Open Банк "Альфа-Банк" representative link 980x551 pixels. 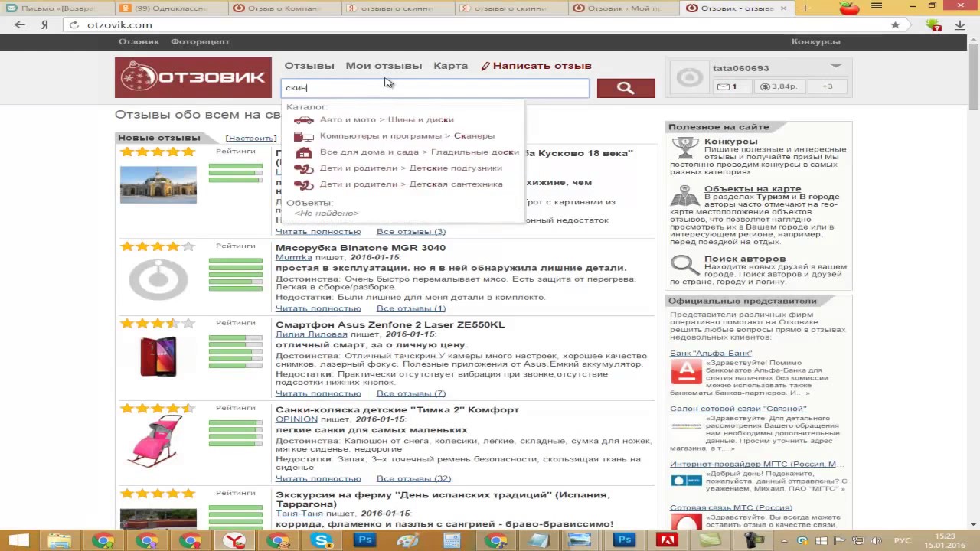[710, 354]
